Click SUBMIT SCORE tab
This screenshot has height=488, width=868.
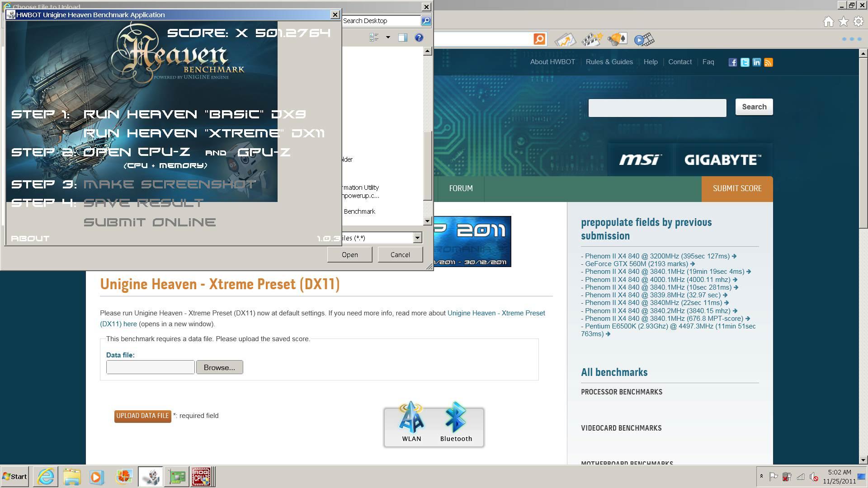pyautogui.click(x=737, y=188)
